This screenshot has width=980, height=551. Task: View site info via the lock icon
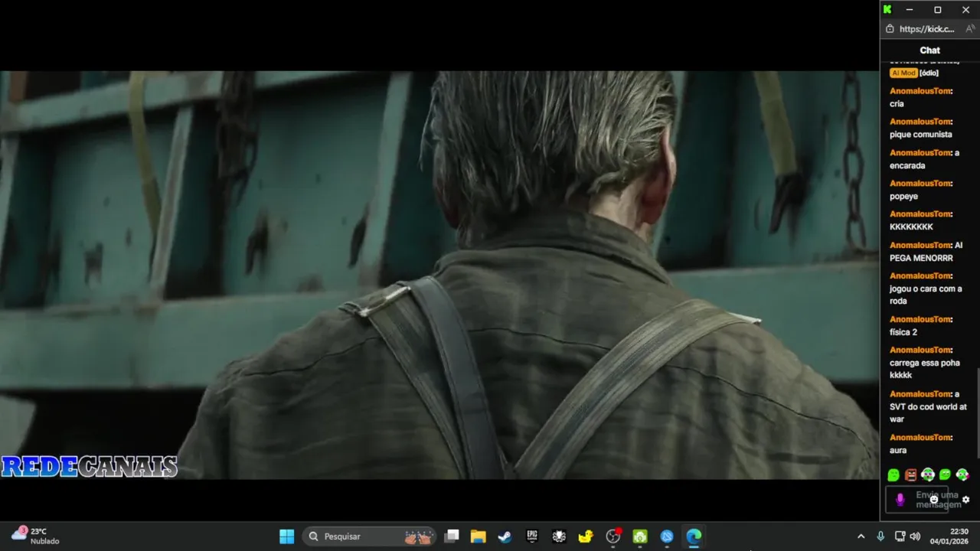[x=890, y=29]
